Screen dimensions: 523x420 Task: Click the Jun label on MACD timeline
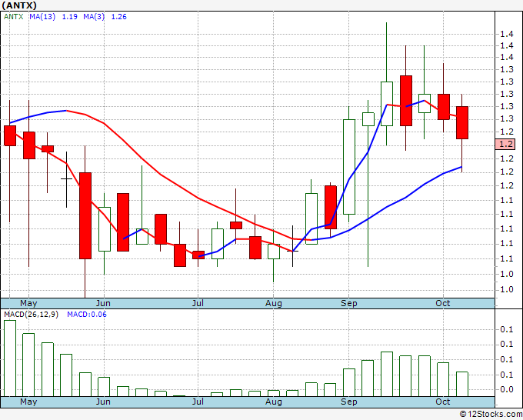103,402
